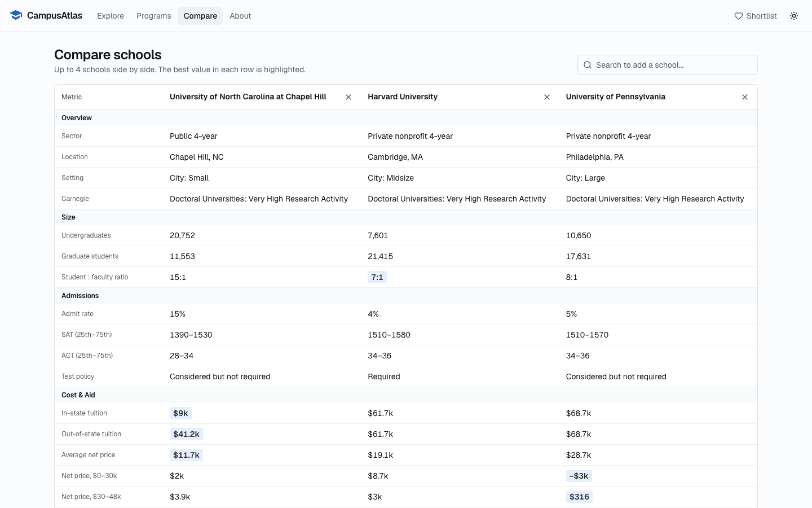Screen dimensions: 812x508
Task: Click the 15% admit rate value
Action: (x=178, y=314)
